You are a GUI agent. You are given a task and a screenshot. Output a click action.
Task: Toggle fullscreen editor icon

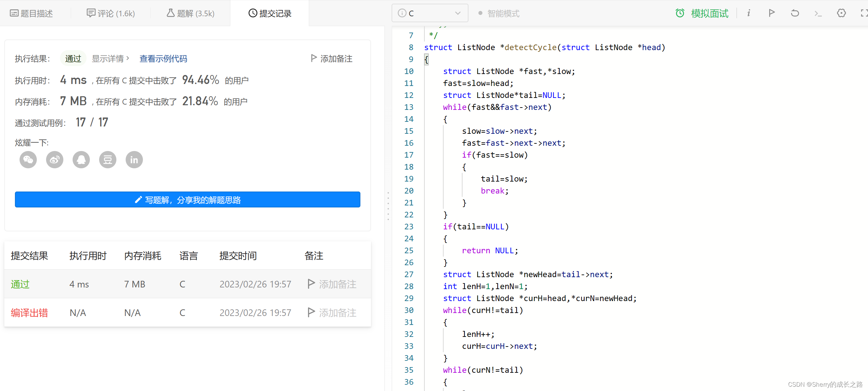pyautogui.click(x=864, y=13)
